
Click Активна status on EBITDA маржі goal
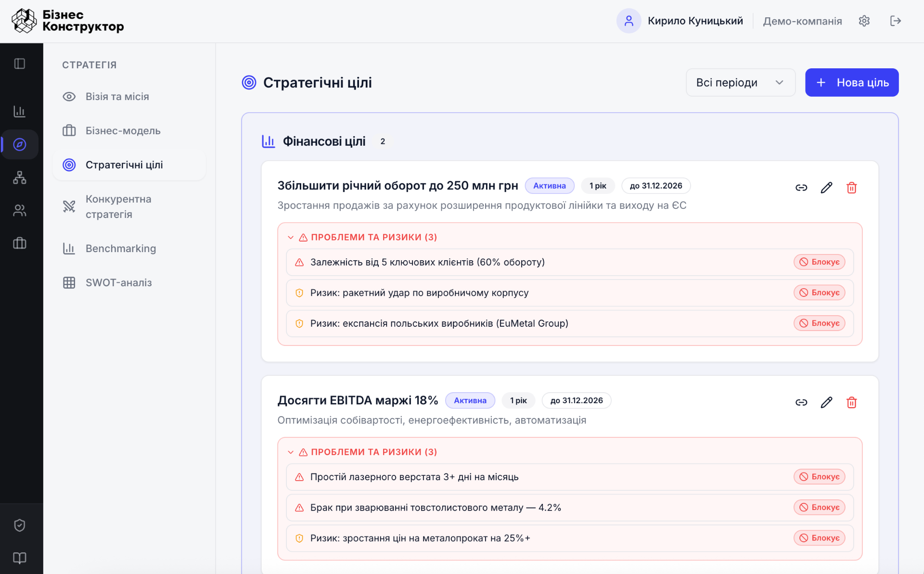pos(470,400)
